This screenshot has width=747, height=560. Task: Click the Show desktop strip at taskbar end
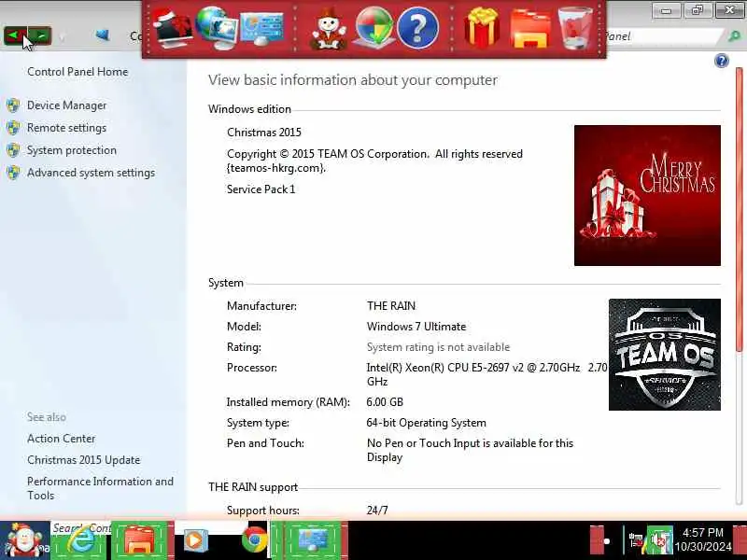click(x=740, y=540)
